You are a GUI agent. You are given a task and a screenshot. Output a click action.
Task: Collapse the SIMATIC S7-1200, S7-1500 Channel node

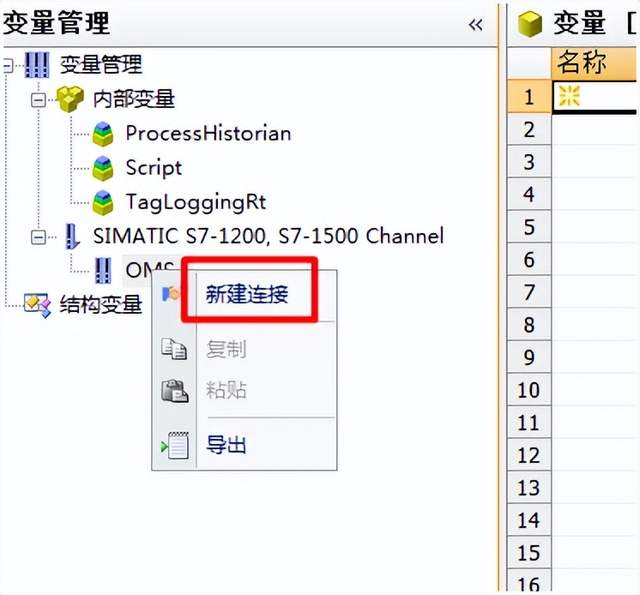click(38, 237)
